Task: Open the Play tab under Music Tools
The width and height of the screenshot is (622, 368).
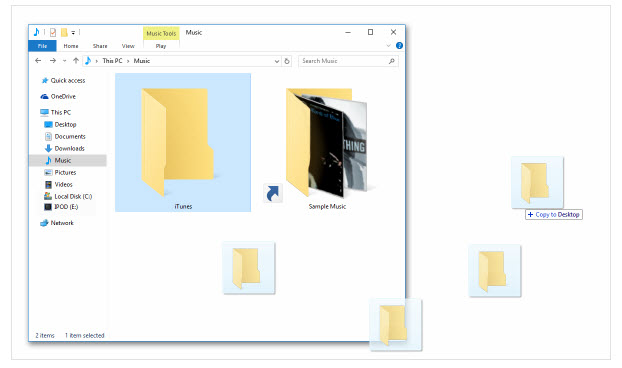Action: pos(161,46)
